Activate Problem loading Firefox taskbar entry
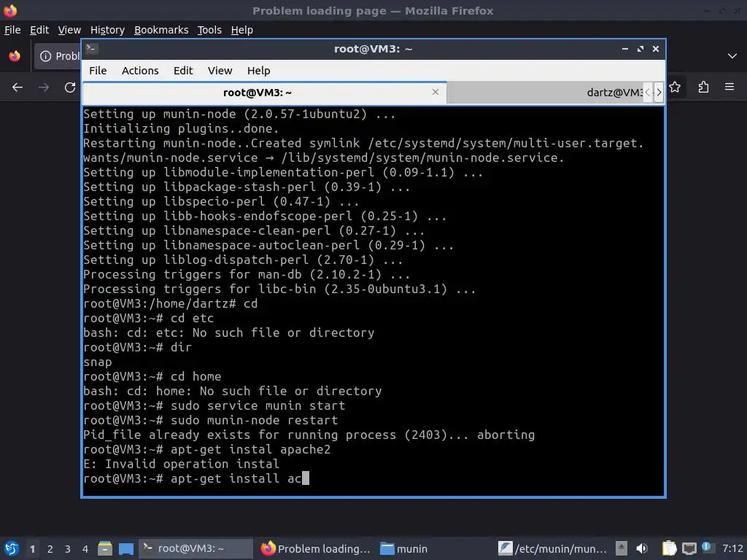 coord(316,548)
